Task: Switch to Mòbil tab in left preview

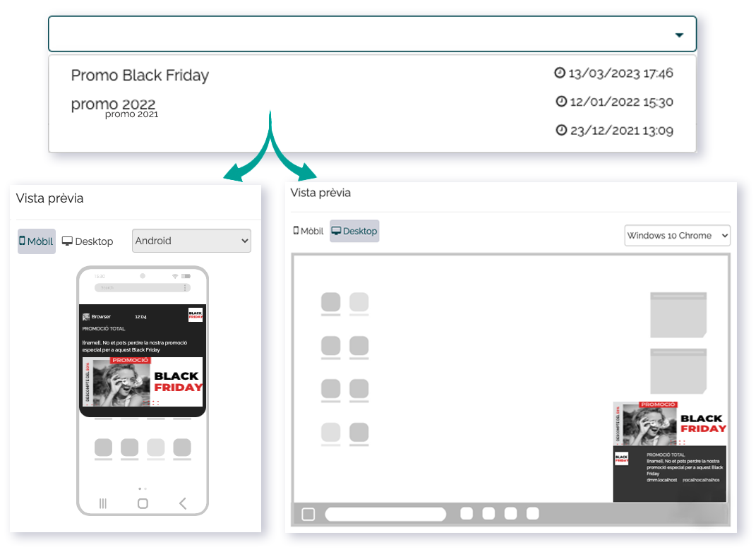Action: [37, 241]
